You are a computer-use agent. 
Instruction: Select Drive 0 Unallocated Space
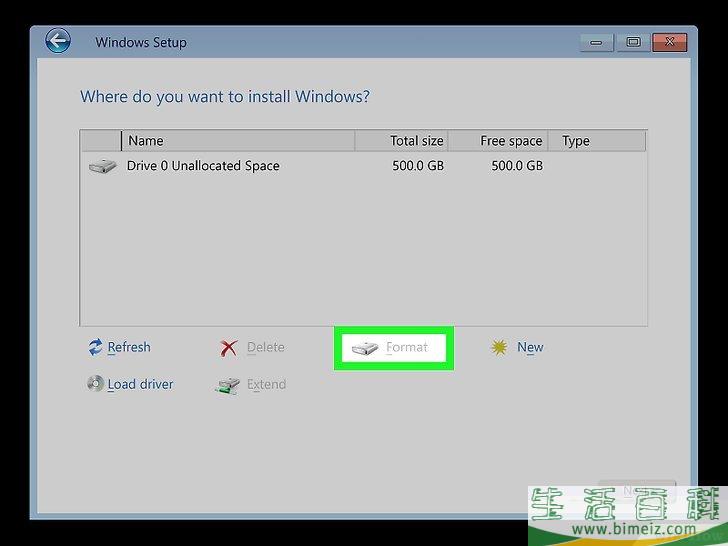tap(203, 166)
